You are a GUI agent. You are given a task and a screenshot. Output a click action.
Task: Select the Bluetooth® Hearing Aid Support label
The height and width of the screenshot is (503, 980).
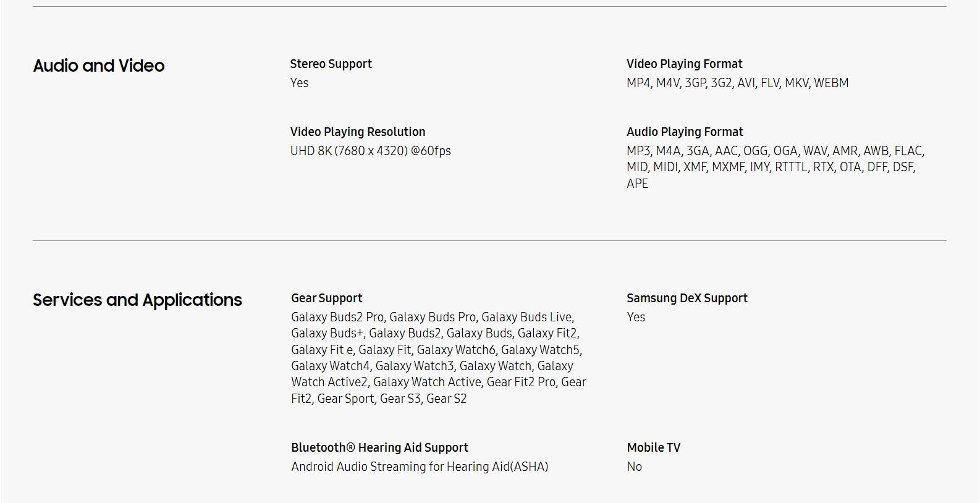[380, 447]
